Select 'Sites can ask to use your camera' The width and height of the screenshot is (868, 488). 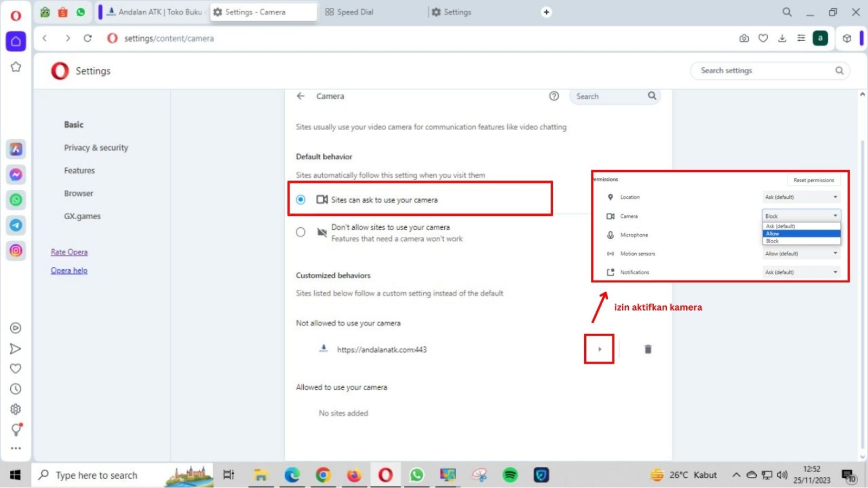pos(301,200)
